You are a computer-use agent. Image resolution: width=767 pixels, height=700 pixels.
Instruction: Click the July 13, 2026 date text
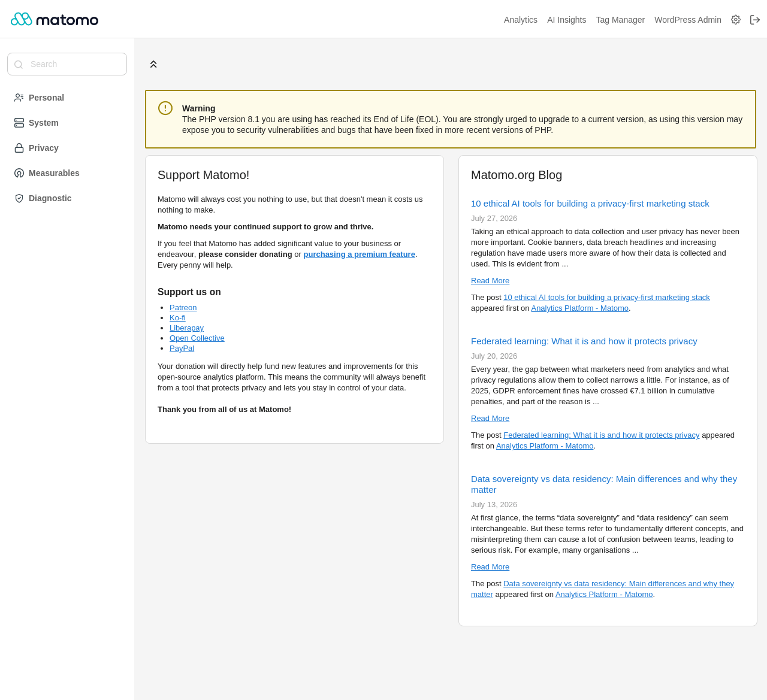point(494,505)
